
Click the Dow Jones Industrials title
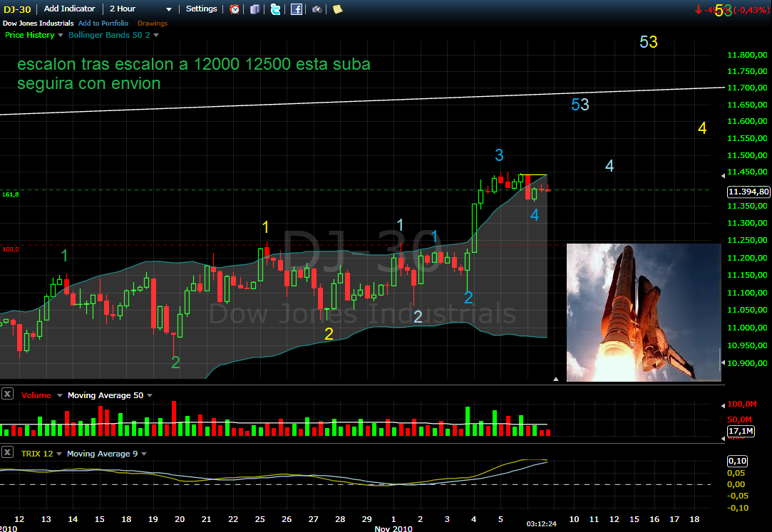tap(38, 23)
